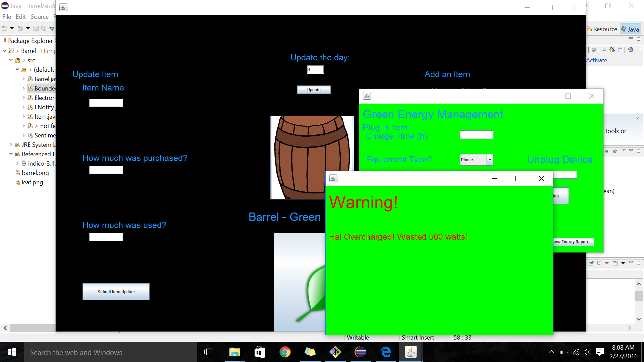The width and height of the screenshot is (644, 362).
Task: Open the Equipment Type Phone dropdown
Action: (490, 160)
